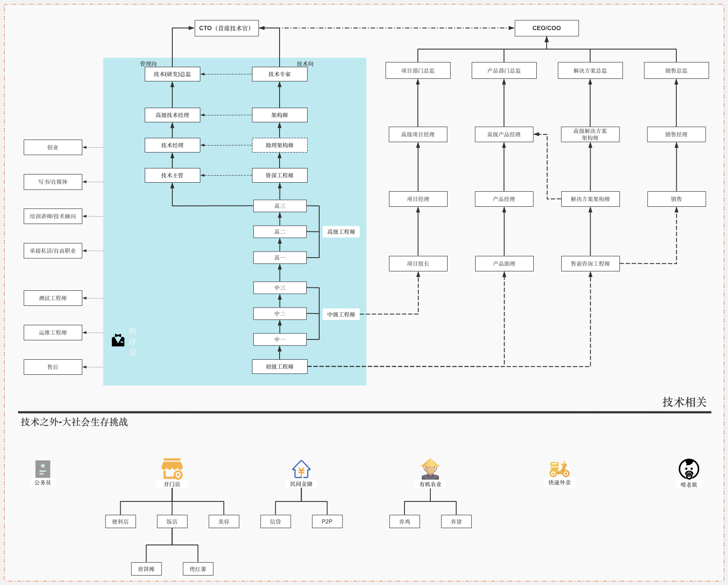Select the 技术主管 node
The width and height of the screenshot is (728, 585).
[172, 175]
